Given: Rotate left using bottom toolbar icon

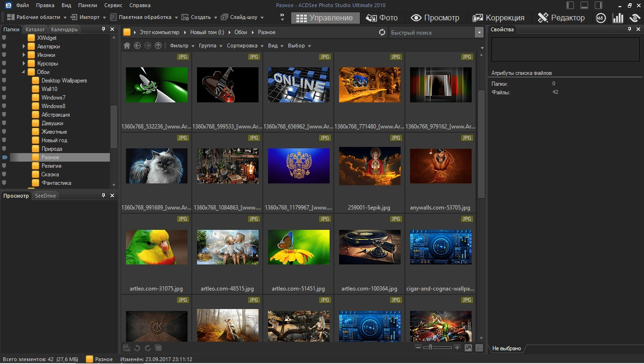Looking at the screenshot, I should [137, 348].
